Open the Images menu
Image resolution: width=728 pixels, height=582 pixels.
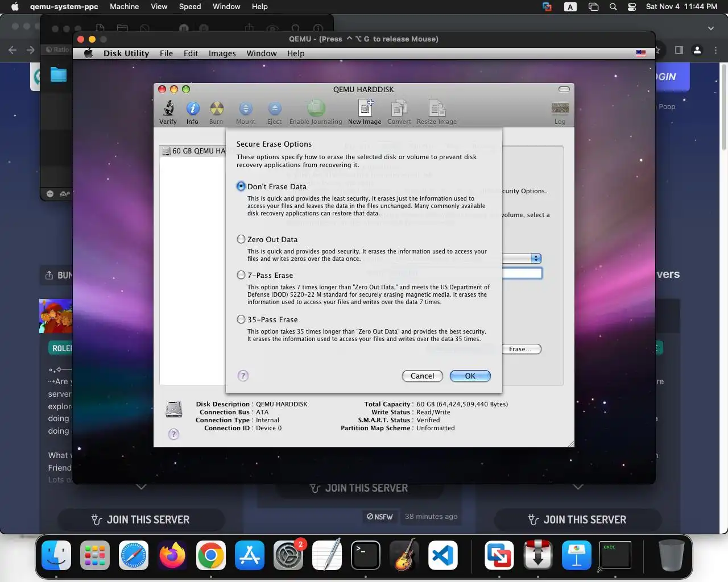click(222, 53)
